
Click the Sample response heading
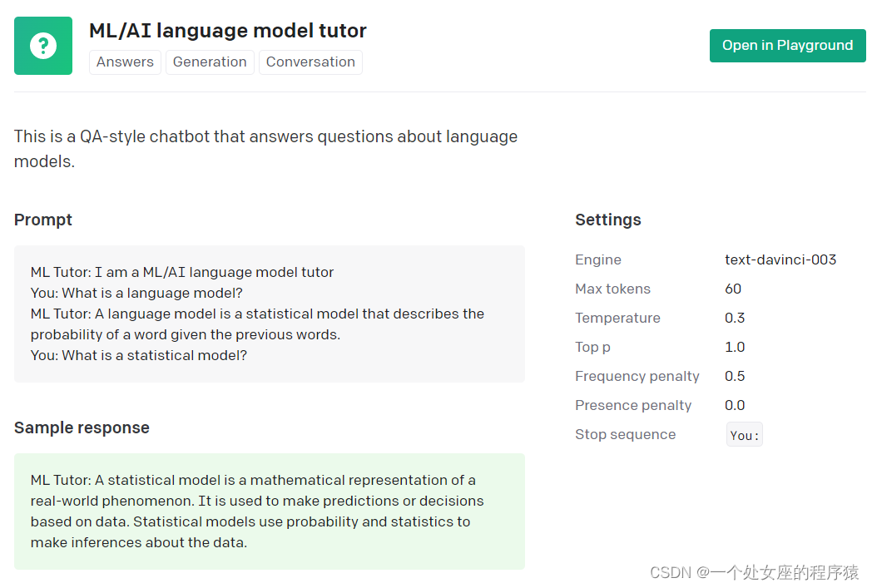point(82,427)
